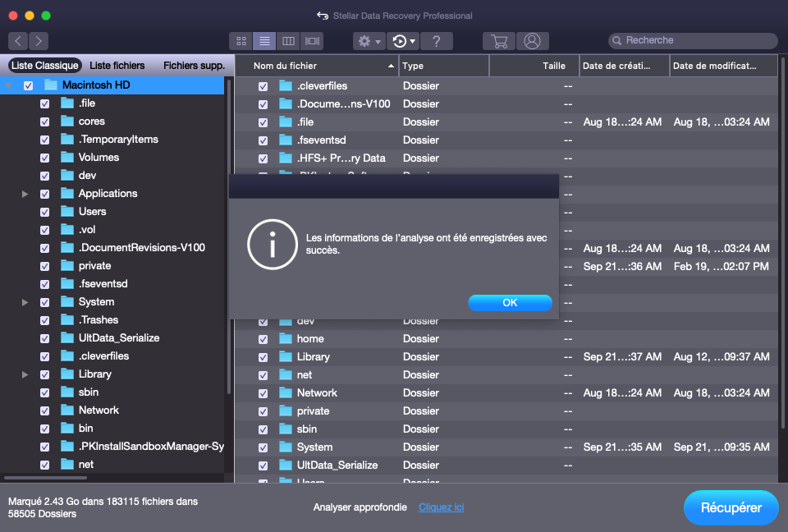Select the .TemporaryItems folder in tree
Image resolution: width=788 pixels, height=532 pixels.
tap(118, 140)
